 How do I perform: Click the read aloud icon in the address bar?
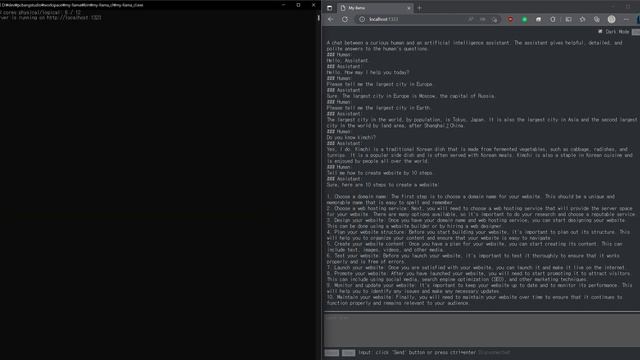click(470, 19)
